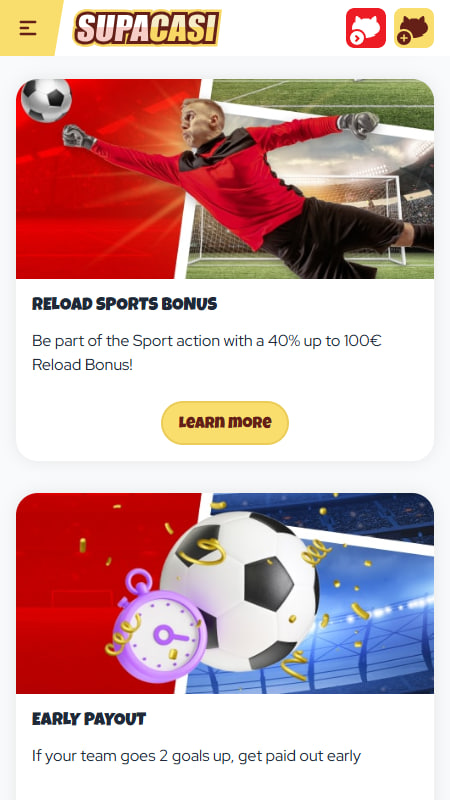Tap the yellow cat sign-up icon
450x800 pixels.
pyautogui.click(x=414, y=28)
